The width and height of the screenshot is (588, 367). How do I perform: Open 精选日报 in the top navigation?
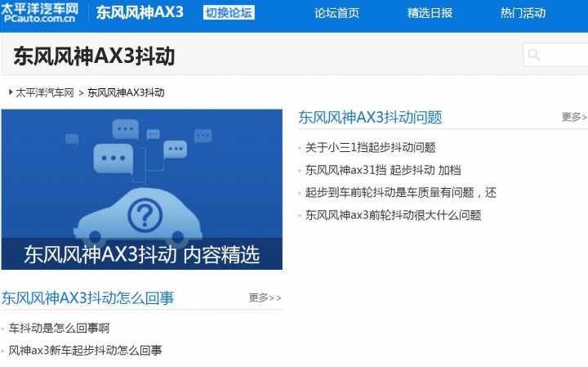tap(430, 13)
